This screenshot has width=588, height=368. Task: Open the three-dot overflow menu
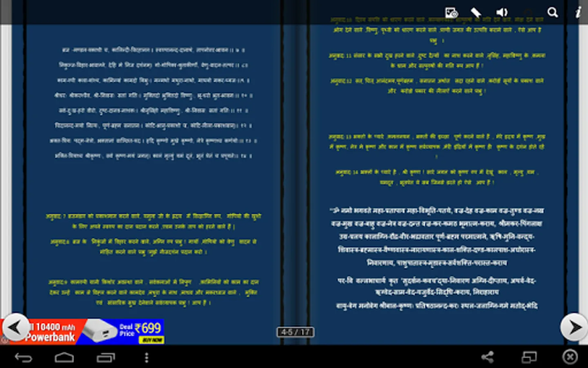[x=147, y=358]
